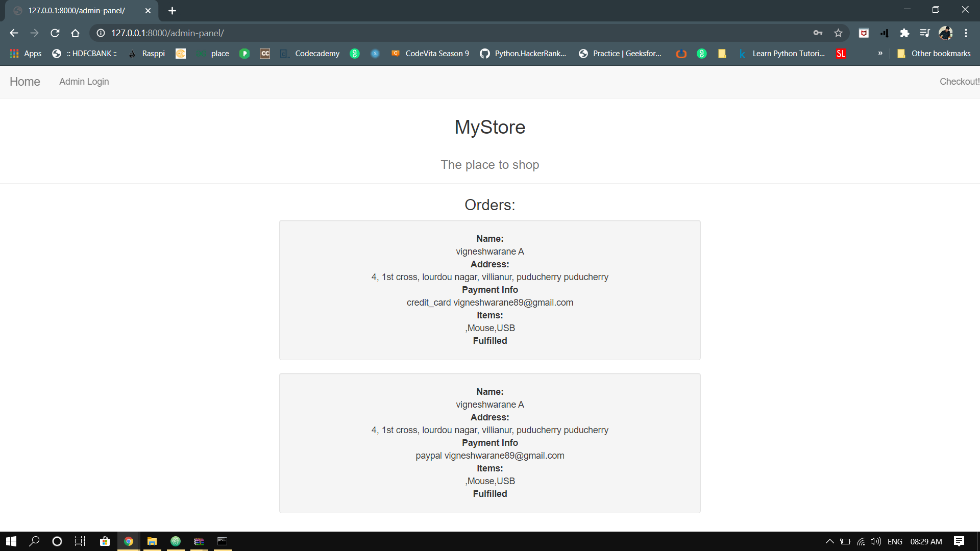Expand the overflow bookmarks chevron

[880, 53]
